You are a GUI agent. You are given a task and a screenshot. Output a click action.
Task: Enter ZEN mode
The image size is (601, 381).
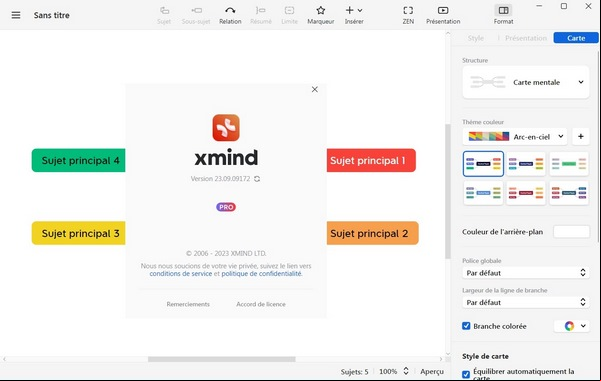pos(408,15)
